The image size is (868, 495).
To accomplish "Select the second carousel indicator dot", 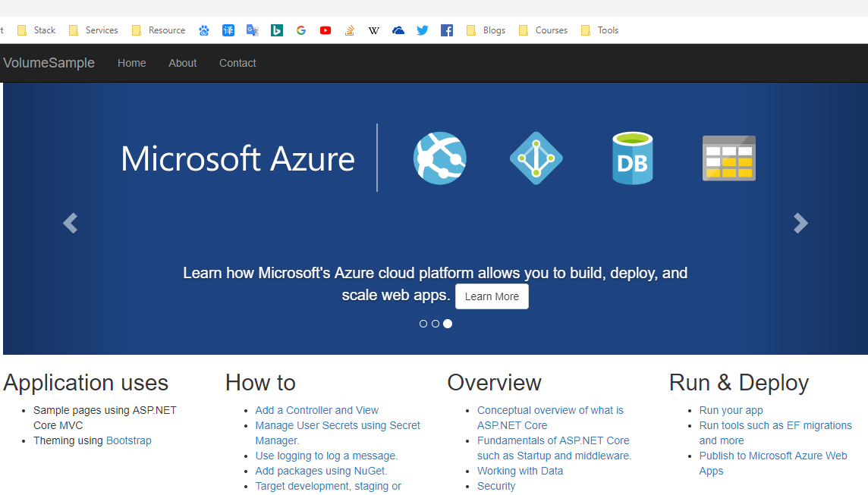I will coord(435,324).
